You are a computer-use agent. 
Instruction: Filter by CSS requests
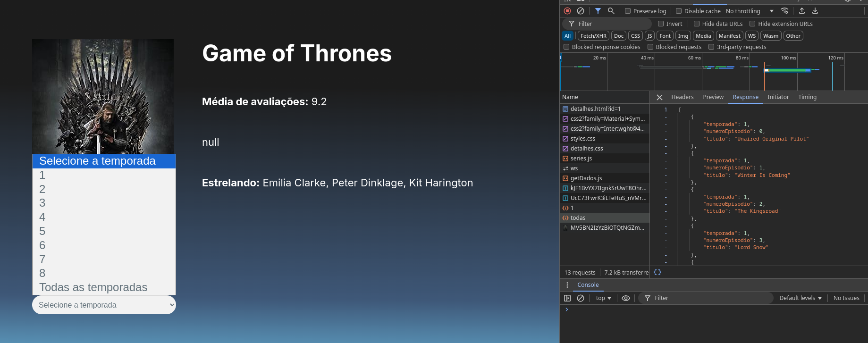(x=636, y=36)
